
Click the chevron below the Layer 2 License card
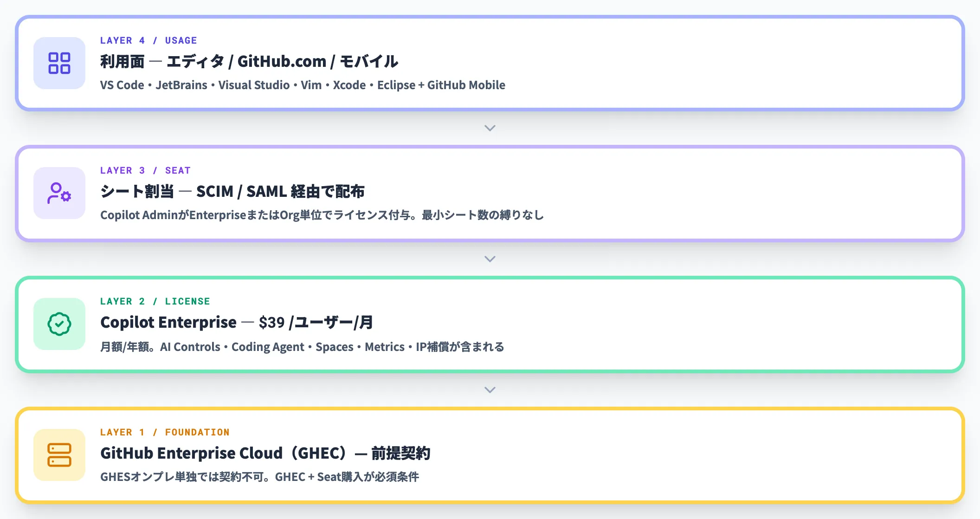(x=490, y=390)
